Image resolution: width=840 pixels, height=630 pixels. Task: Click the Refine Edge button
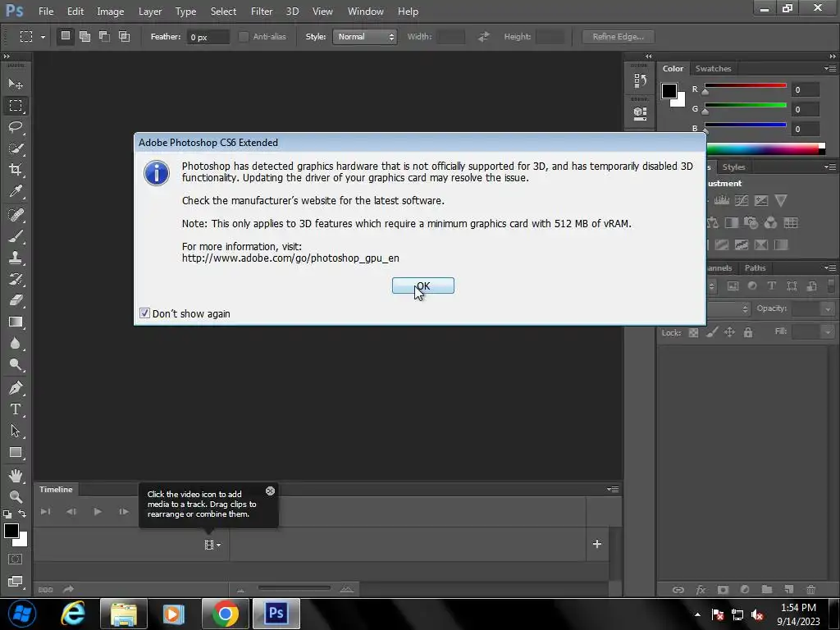pyautogui.click(x=619, y=36)
